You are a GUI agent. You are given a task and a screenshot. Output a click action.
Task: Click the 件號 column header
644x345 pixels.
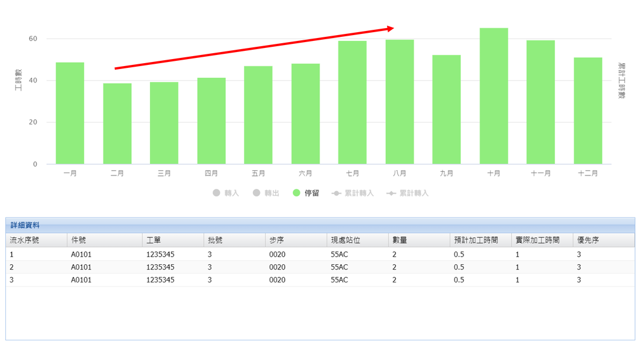click(105, 240)
